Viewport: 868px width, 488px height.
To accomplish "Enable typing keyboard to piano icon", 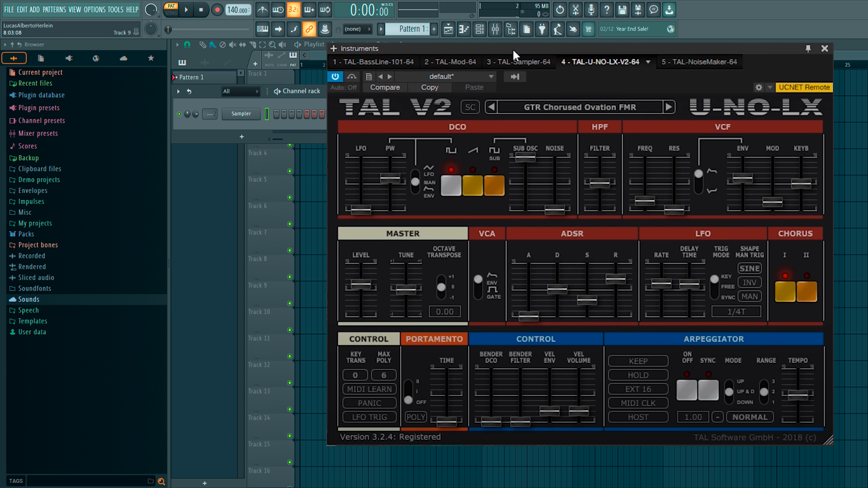I will (x=262, y=29).
